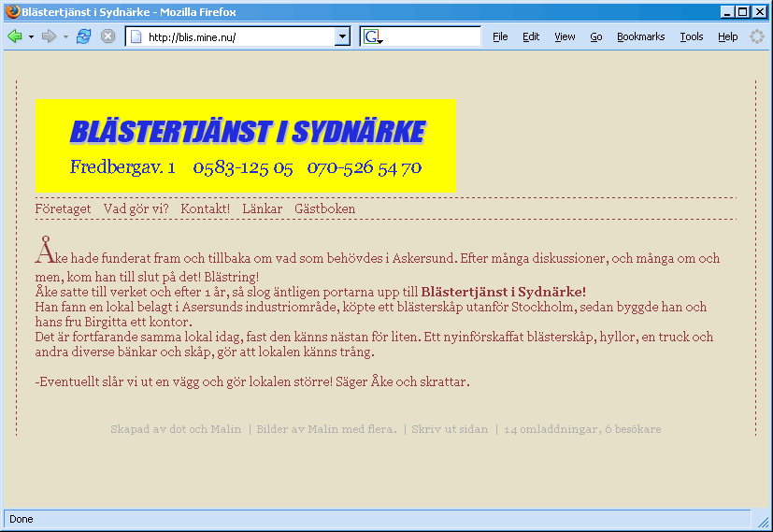Reload the page with the refresh icon
Viewport: 773px width, 532px height.
84,36
